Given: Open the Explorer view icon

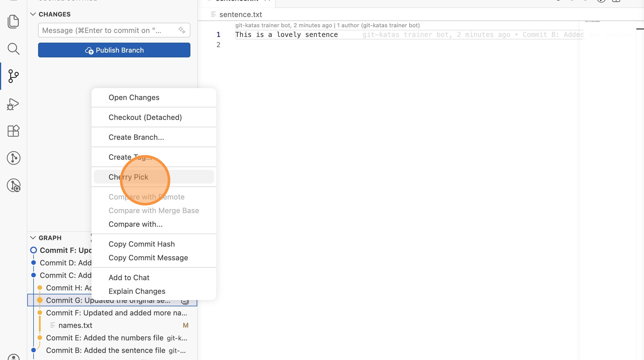Looking at the screenshot, I should (13, 22).
